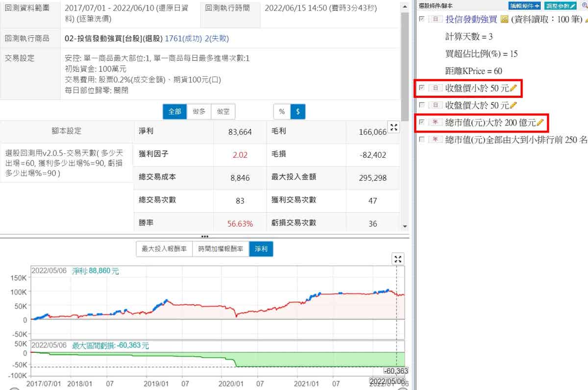Select the 時間加權報酬率 chart tab

click(220, 249)
